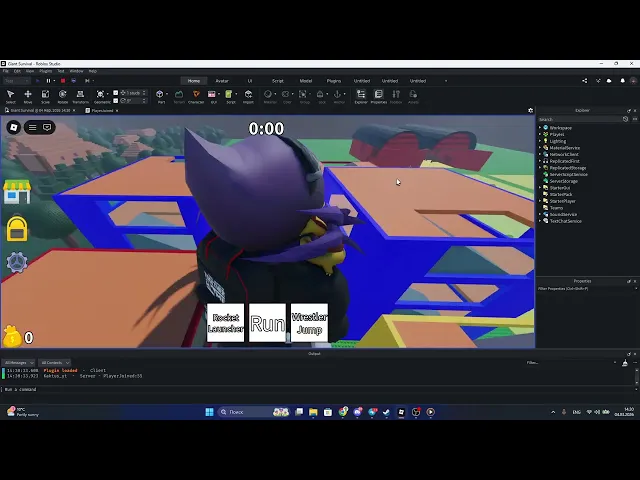The height and width of the screenshot is (480, 640).
Task: Insert a new Part
Action: click(160, 95)
